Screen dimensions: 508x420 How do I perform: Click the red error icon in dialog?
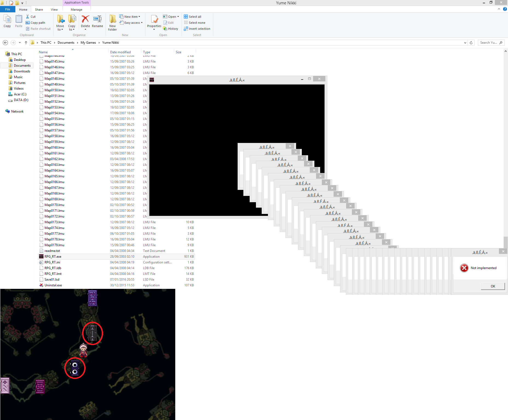[464, 268]
